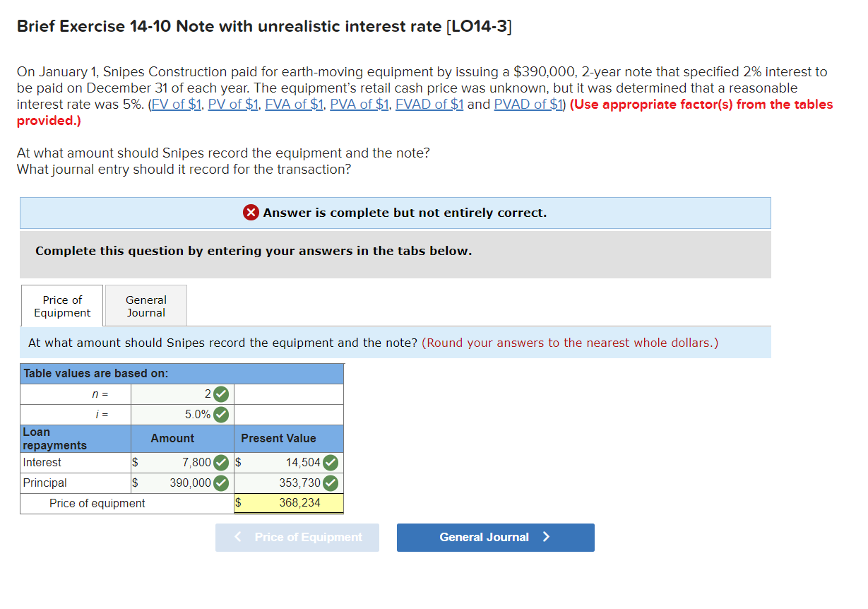
Task: Switch to the General Journal tab
Action: tap(145, 305)
